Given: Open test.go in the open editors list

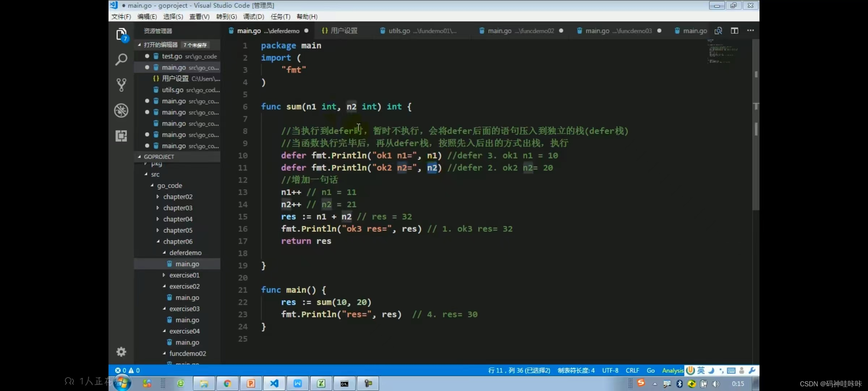Looking at the screenshot, I should tap(177, 56).
